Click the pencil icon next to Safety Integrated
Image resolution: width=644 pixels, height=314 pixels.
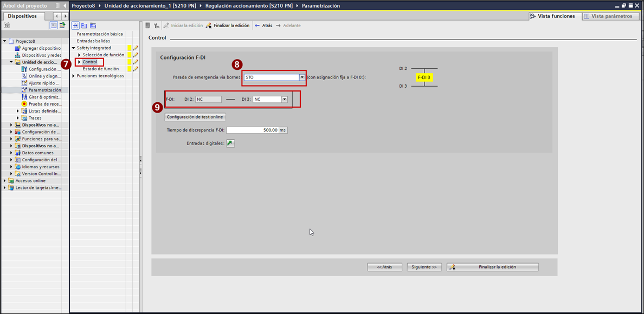click(x=136, y=48)
